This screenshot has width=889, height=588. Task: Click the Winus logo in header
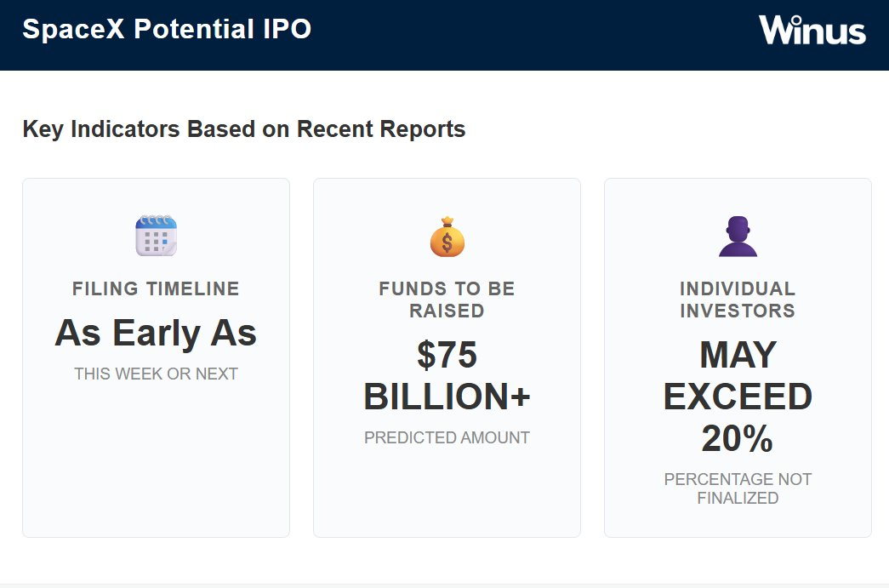pos(812,31)
